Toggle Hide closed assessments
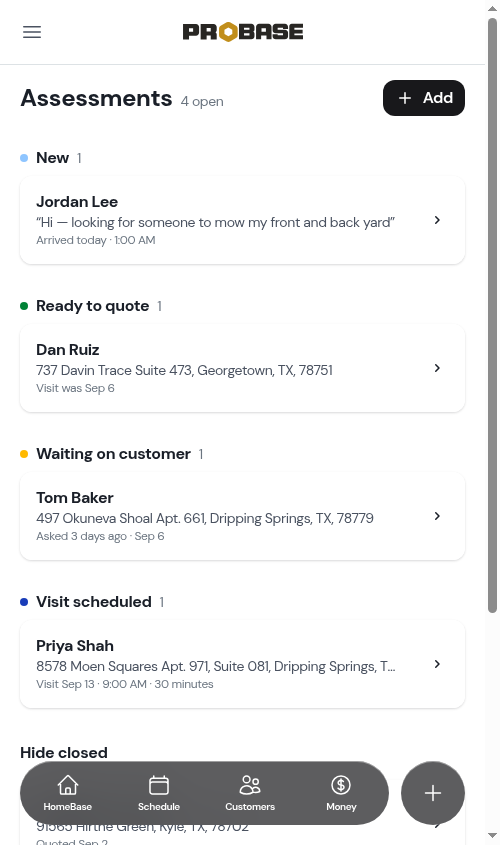The width and height of the screenshot is (500, 845). pos(64,752)
